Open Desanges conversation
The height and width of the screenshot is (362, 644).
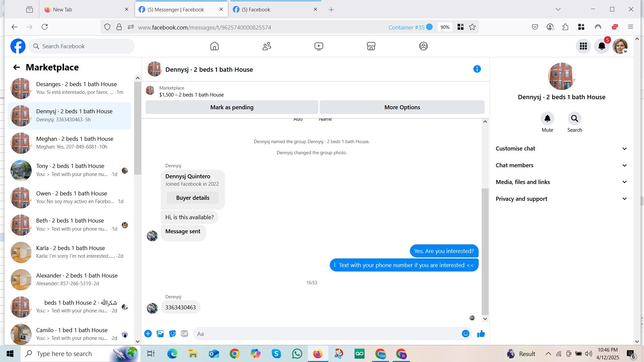click(69, 88)
